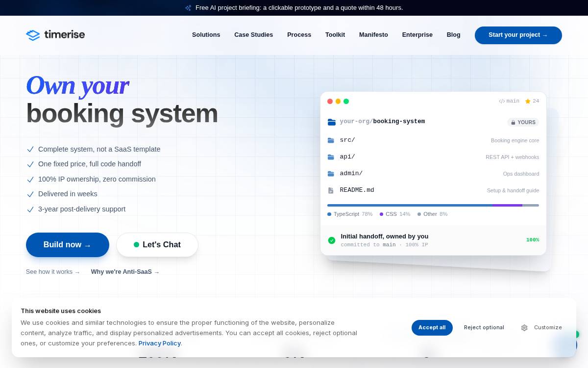
Task: Click the lock icon in YOURS badge
Action: point(514,123)
